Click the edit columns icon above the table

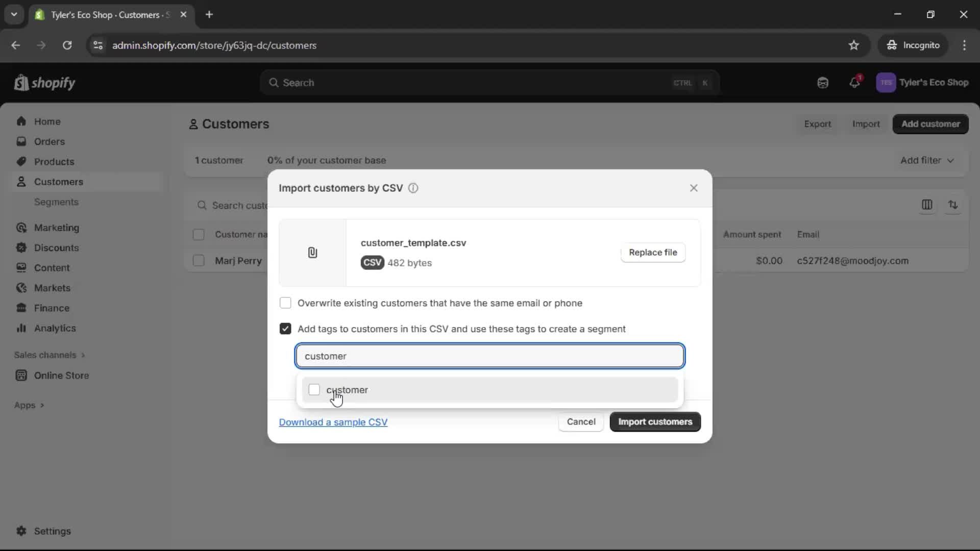pyautogui.click(x=927, y=206)
